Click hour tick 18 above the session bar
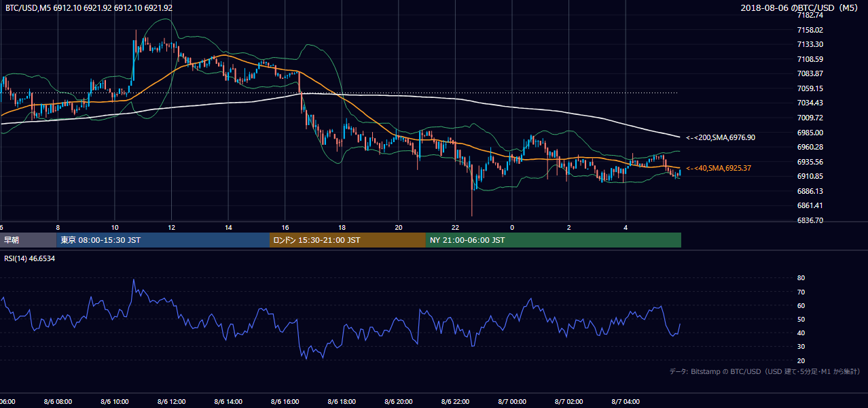This screenshot has height=408, width=868. coord(342,227)
